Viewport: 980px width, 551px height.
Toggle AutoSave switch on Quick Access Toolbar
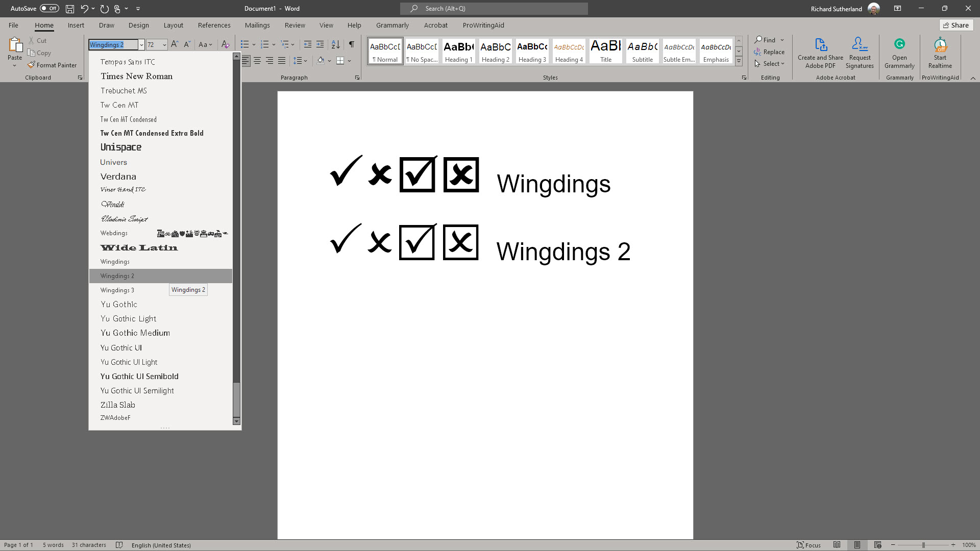50,8
